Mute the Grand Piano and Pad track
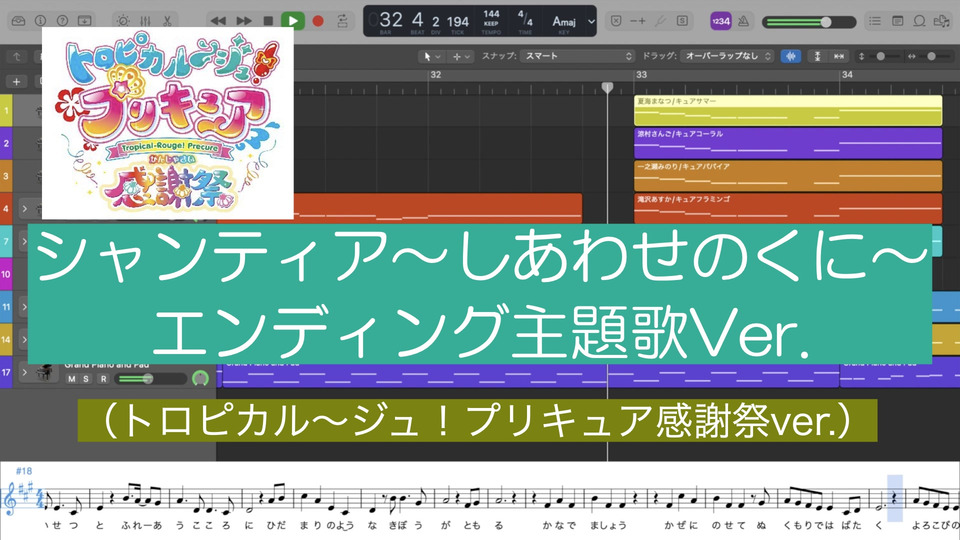Image resolution: width=960 pixels, height=540 pixels. point(72,379)
